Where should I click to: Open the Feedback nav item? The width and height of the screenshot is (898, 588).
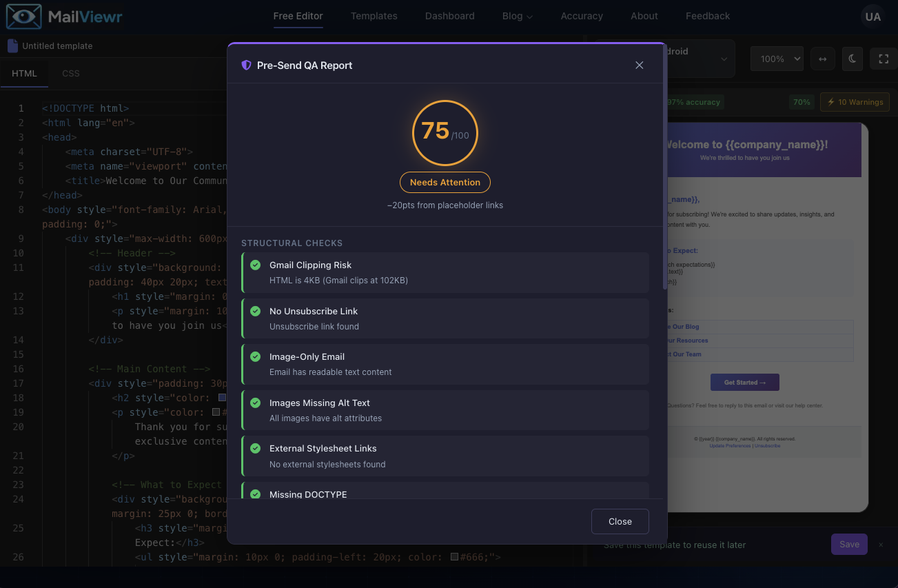click(708, 16)
